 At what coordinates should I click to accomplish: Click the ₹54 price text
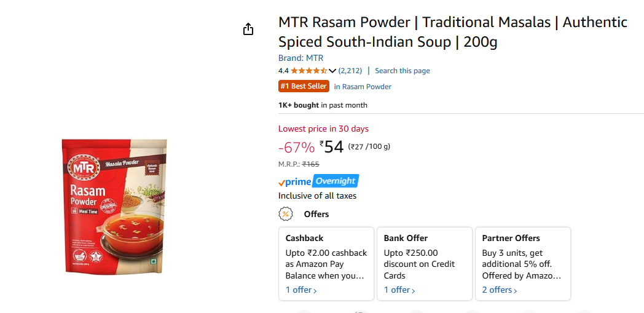click(331, 146)
